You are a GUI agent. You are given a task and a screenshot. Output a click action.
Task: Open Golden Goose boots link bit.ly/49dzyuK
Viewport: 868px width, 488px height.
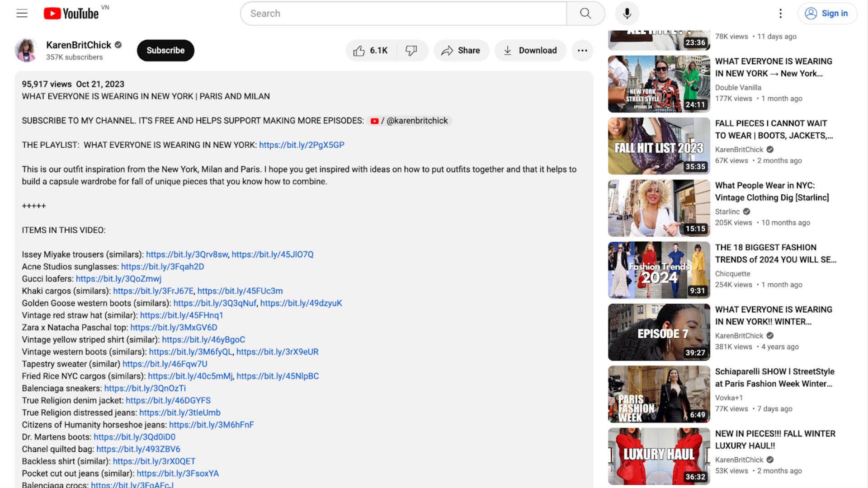tap(301, 303)
